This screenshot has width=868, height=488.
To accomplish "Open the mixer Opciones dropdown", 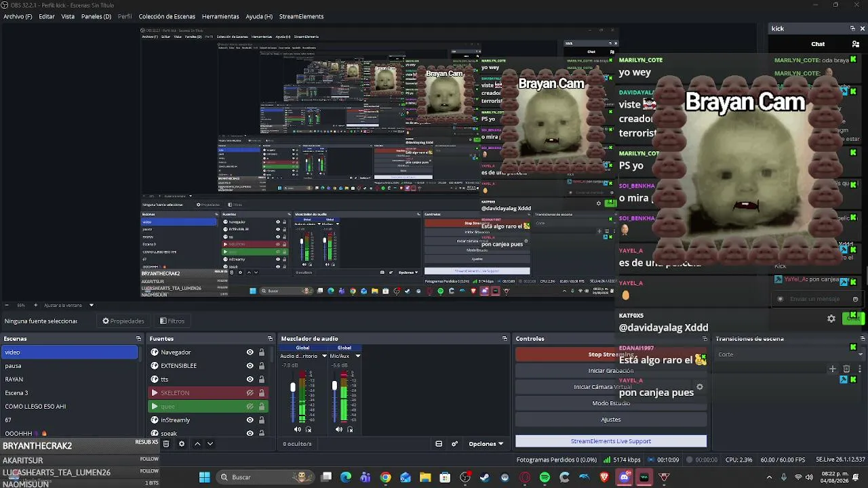I will (486, 444).
